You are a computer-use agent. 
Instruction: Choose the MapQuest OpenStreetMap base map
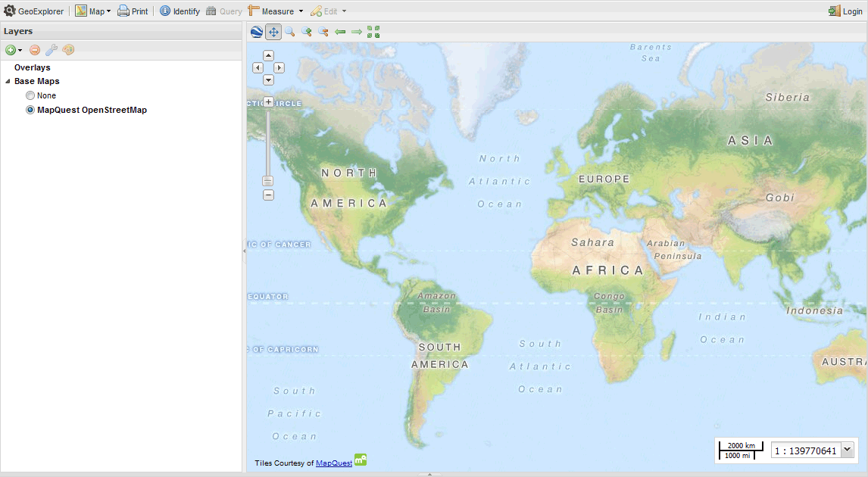pos(30,110)
